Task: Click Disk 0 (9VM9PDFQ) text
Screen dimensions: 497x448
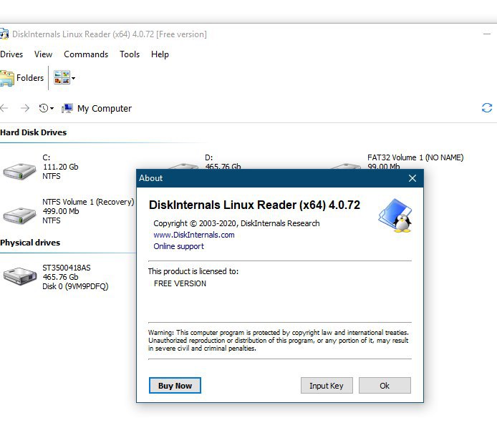Action: [75, 286]
